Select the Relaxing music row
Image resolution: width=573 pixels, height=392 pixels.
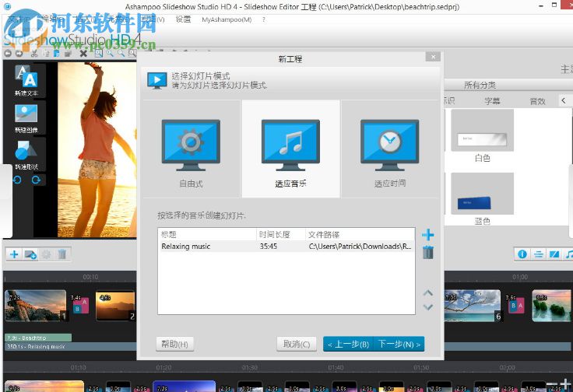[x=286, y=247]
